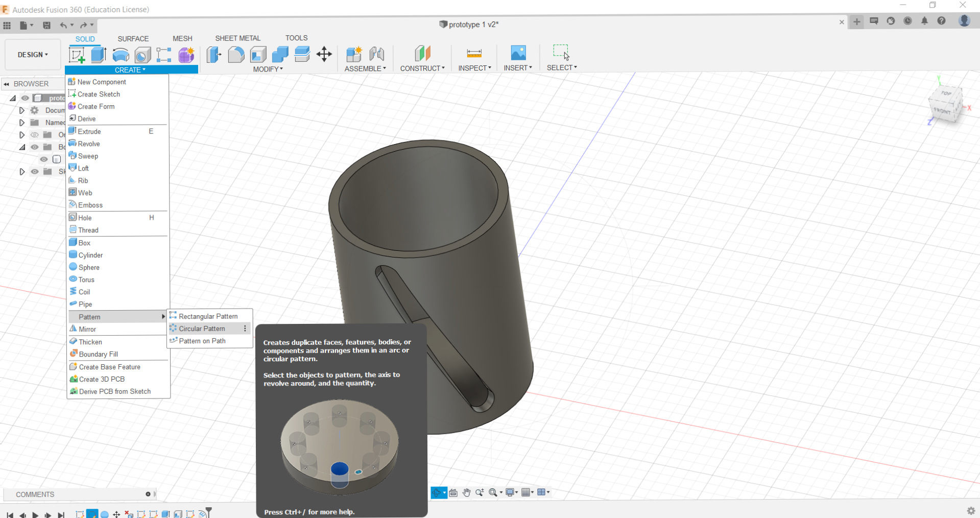
Task: Click the Select window tool icon
Action: coord(561,52)
